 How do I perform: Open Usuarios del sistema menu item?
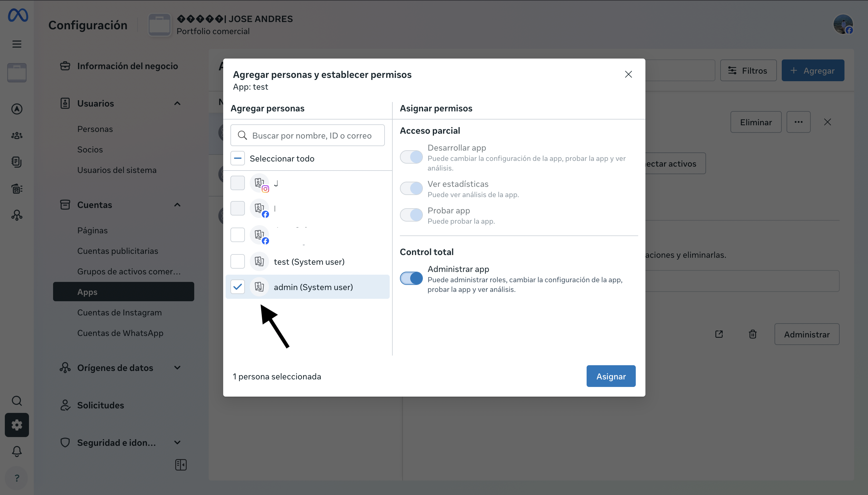click(x=116, y=170)
